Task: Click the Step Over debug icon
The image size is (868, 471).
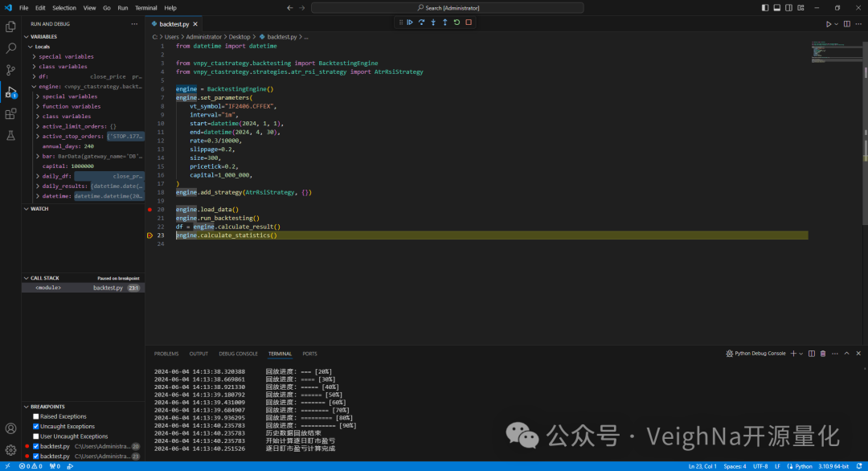Action: click(x=421, y=23)
